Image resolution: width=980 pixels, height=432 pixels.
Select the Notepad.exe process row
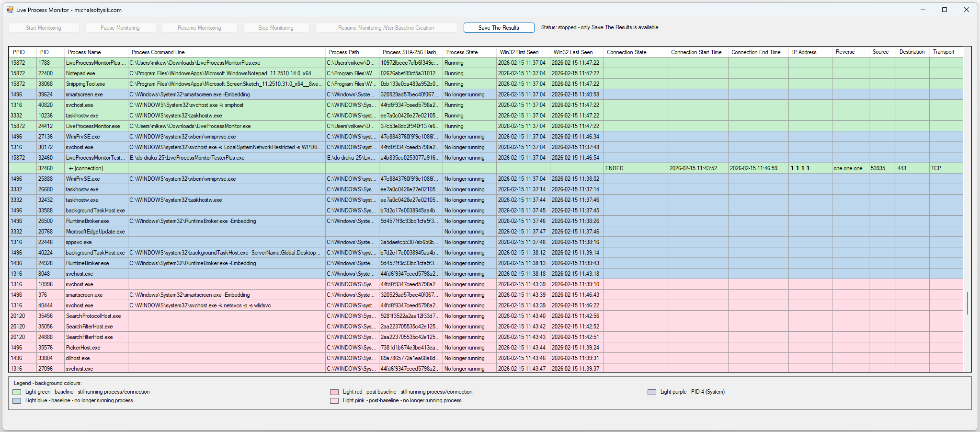tap(80, 73)
